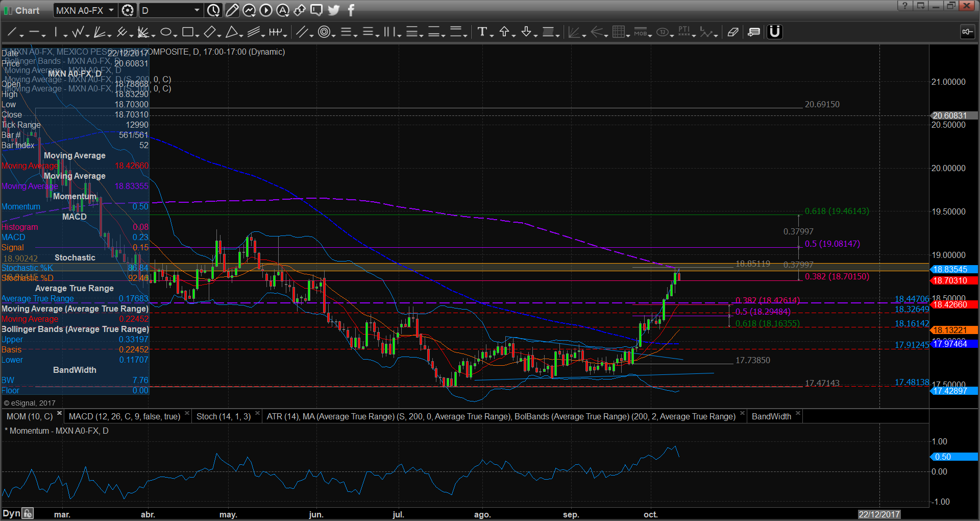Screen dimensions: 980x521
Task: Click the 0.5 (19.08147) Fibonacci label
Action: click(x=832, y=244)
